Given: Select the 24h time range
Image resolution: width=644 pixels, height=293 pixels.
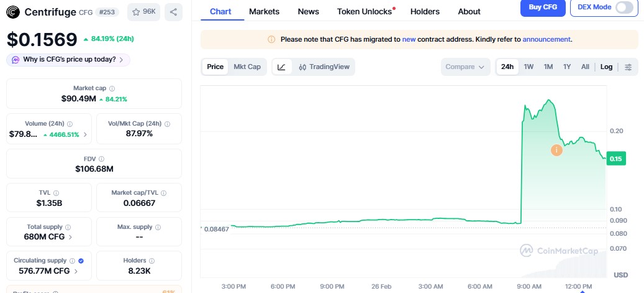Looking at the screenshot, I should click(x=507, y=67).
